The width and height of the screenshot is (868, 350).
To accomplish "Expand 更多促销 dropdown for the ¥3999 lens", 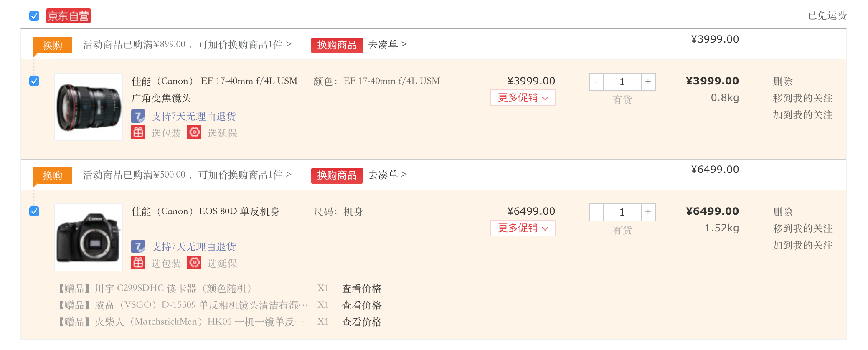I will (x=523, y=98).
